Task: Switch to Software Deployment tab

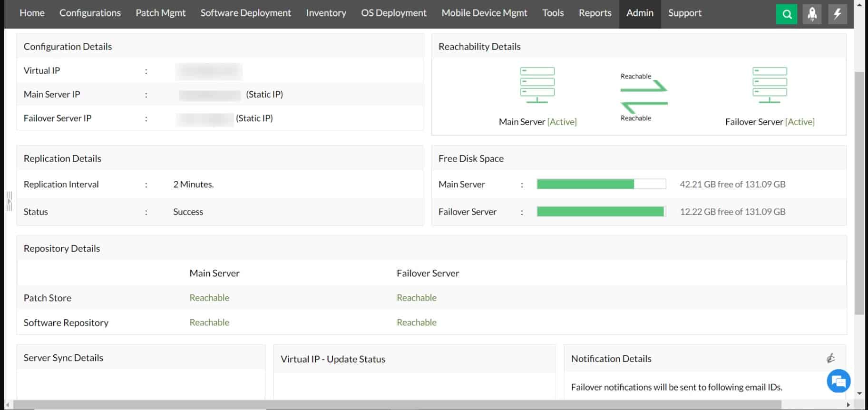Action: pos(245,13)
